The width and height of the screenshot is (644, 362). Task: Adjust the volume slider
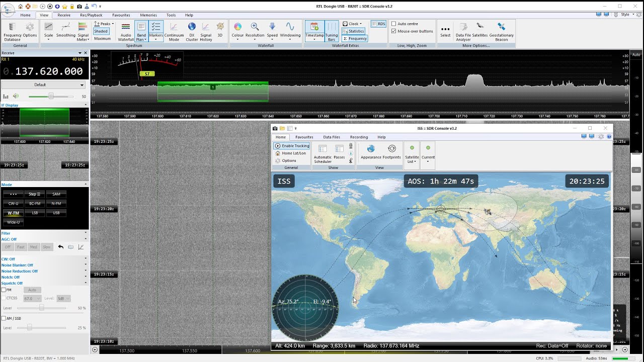pos(51,96)
